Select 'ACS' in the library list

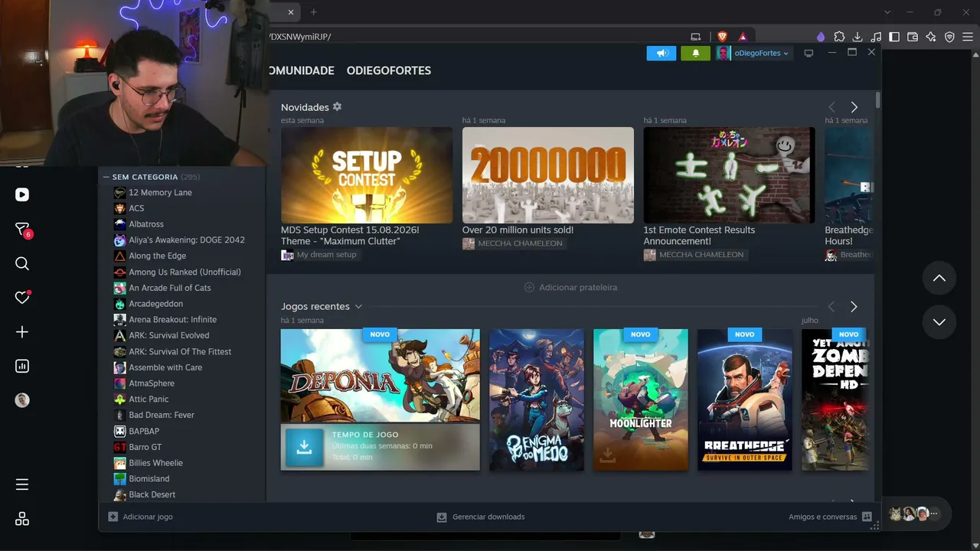pos(136,208)
